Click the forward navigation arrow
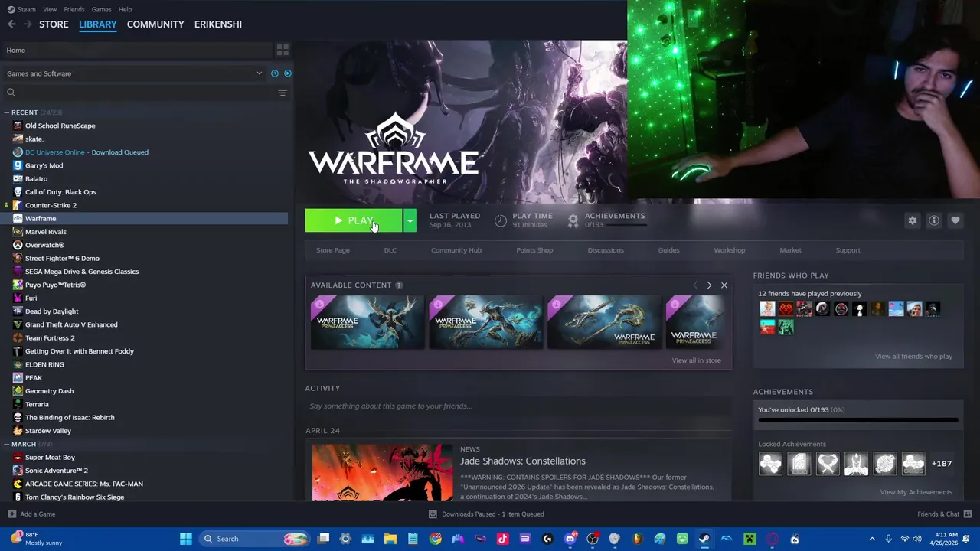Screen dimensions: 980x551 [28, 24]
